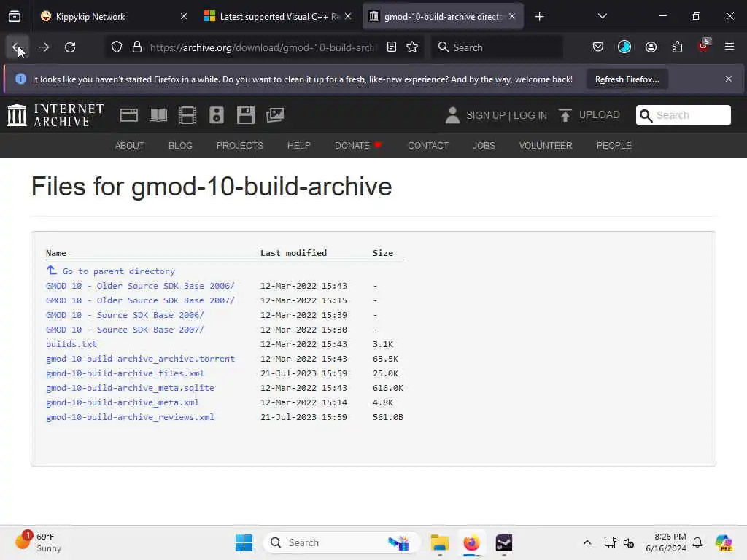Close the gmod-10-build-archive tab
The image size is (747, 560).
tap(512, 17)
